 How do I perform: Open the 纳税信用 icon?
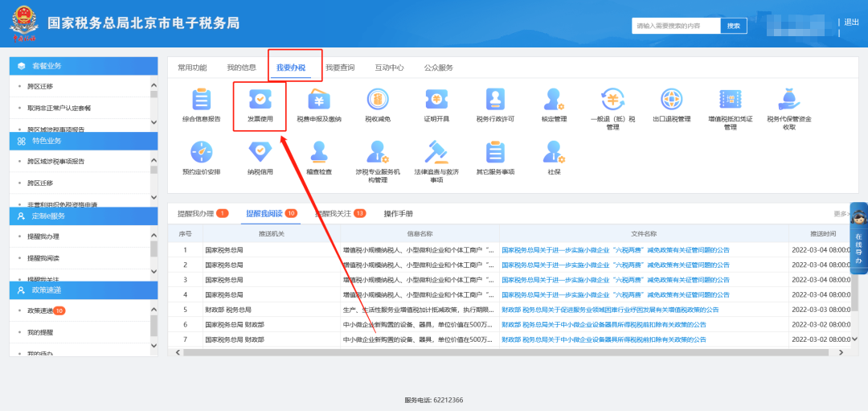[x=260, y=153]
